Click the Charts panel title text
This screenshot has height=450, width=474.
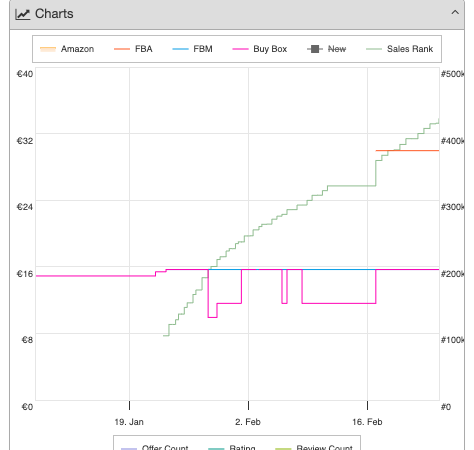click(x=54, y=14)
